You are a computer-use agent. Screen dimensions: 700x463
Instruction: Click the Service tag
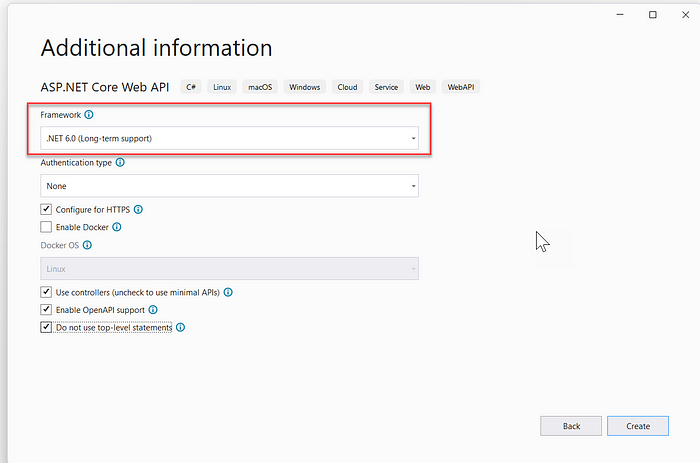tap(386, 87)
